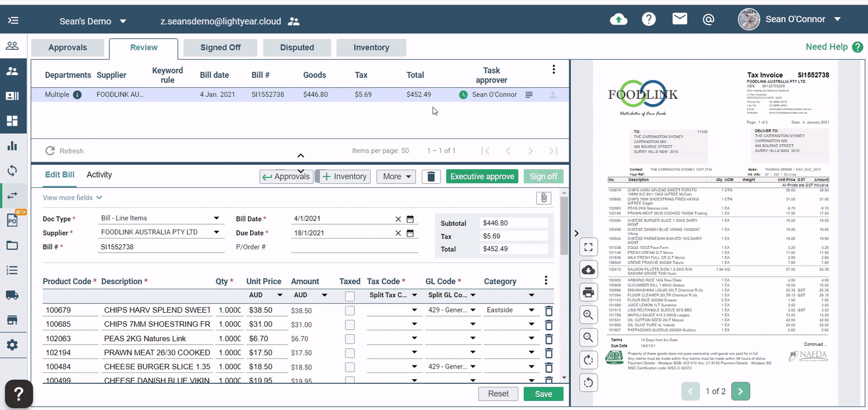Open the delivery truck icon in sidebar
868x410 pixels.
pos(12,295)
